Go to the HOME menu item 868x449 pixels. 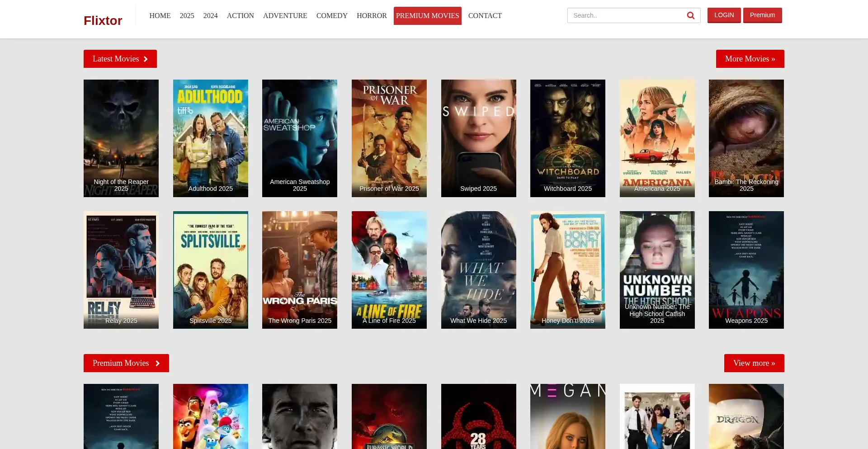tap(160, 16)
